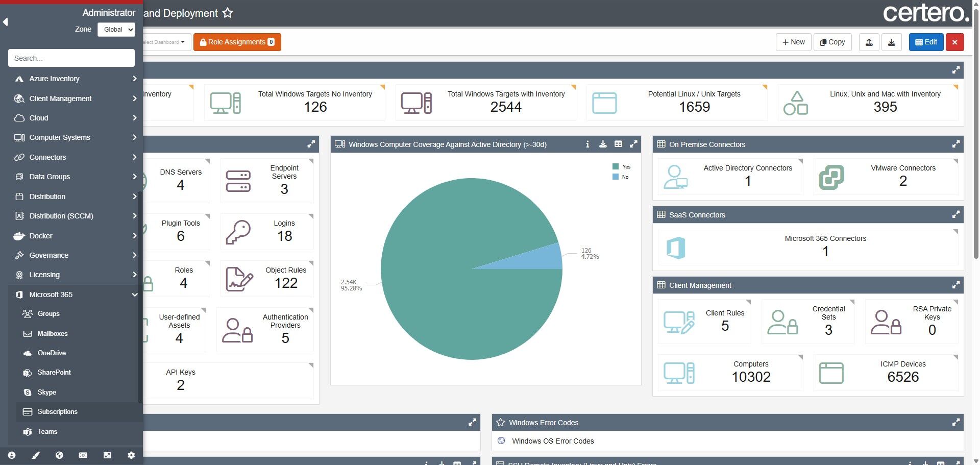Open the theme paintbrush icon in sidebar footer
980x465 pixels.
click(36, 455)
